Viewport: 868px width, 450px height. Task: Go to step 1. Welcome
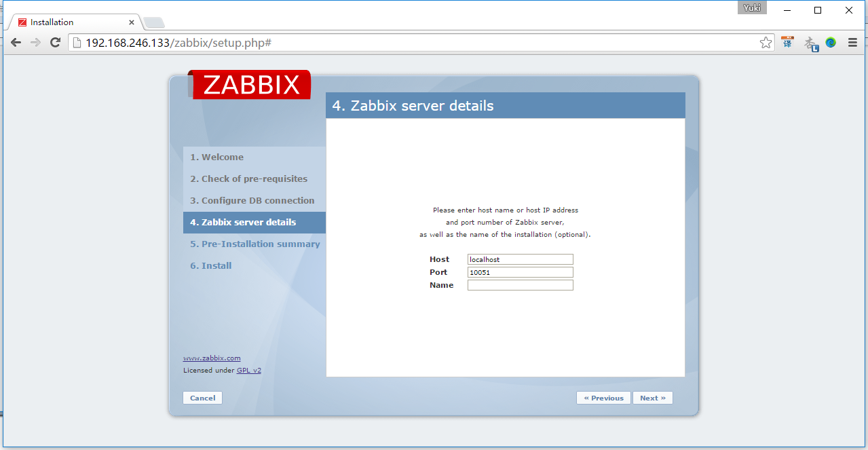[x=254, y=157]
